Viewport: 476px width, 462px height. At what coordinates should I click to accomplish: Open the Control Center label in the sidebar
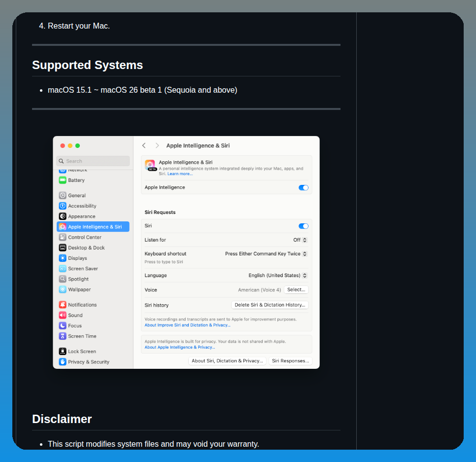pyautogui.click(x=85, y=237)
